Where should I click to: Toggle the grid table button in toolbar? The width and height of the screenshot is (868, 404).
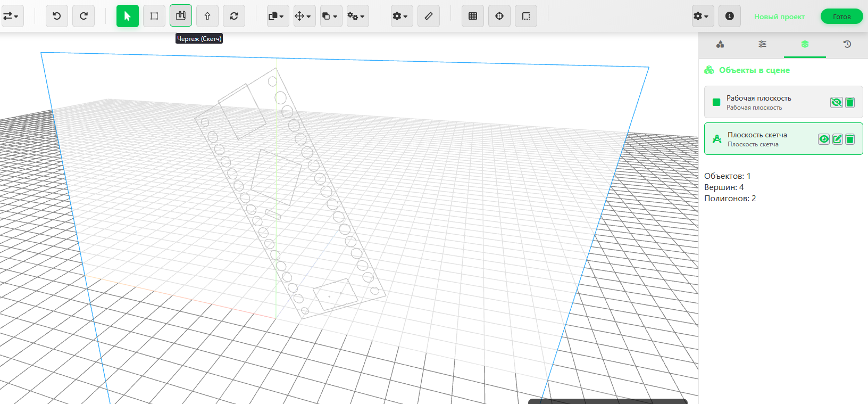(x=473, y=16)
